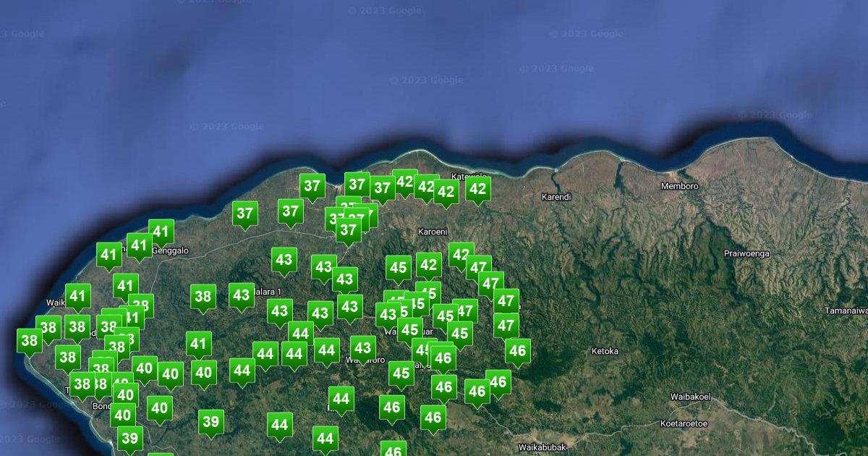Open the northernmost 47 marker
The image size is (868, 456).
coord(478,268)
